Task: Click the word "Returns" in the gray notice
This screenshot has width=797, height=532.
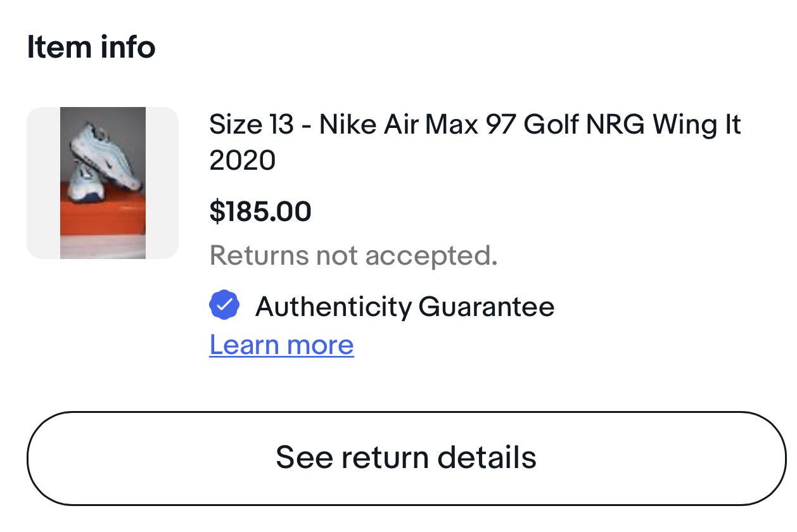Action: [259, 255]
